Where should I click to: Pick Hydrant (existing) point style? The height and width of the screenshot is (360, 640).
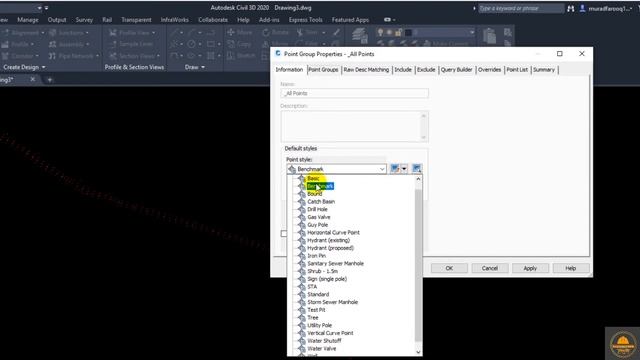(329, 240)
